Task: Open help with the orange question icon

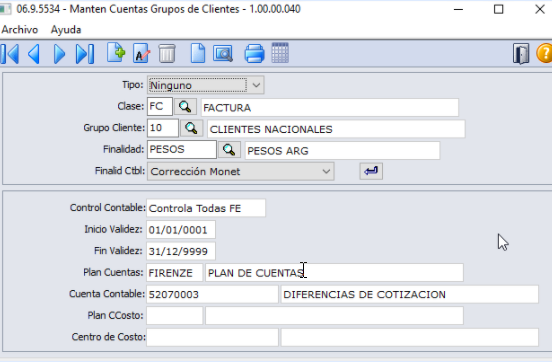Action: click(x=544, y=54)
